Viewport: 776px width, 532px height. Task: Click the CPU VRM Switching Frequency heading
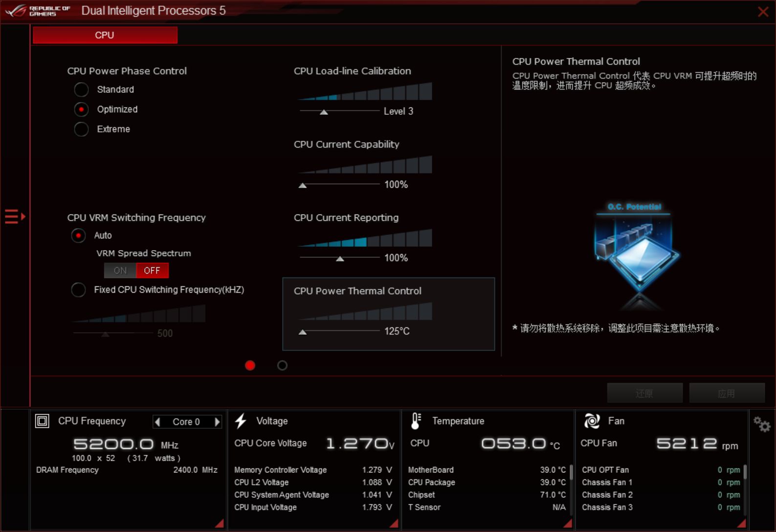[136, 217]
